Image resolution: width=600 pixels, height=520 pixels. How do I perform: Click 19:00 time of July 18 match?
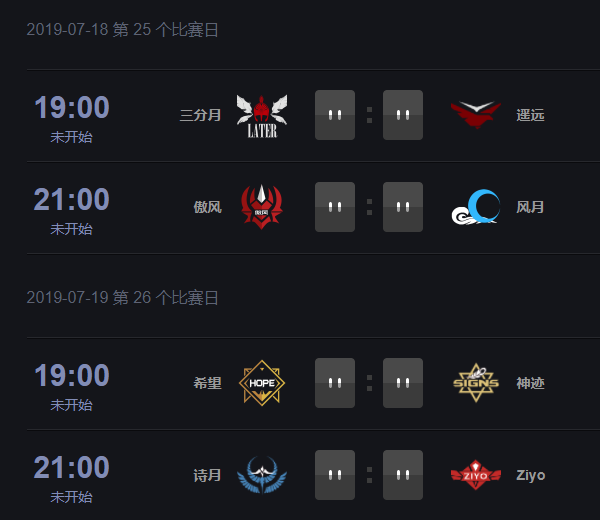point(72,107)
